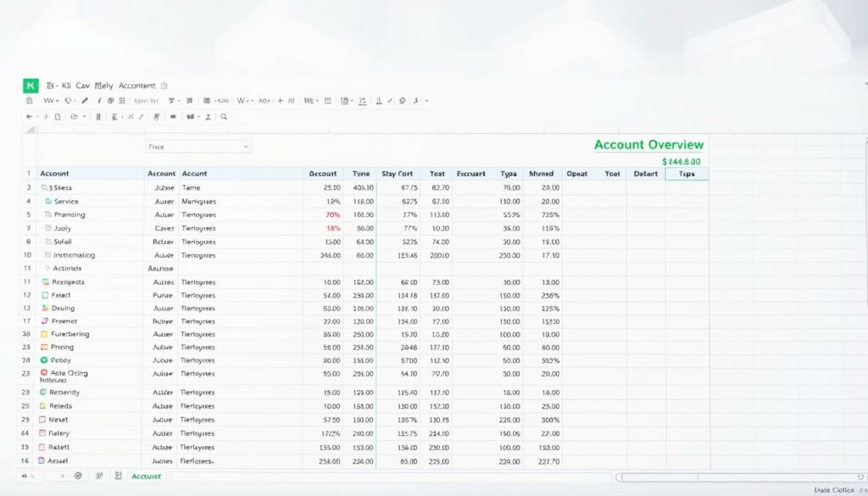Check the red square box beside 'Neset'
Screen dimensions: 868x496
pos(42,420)
